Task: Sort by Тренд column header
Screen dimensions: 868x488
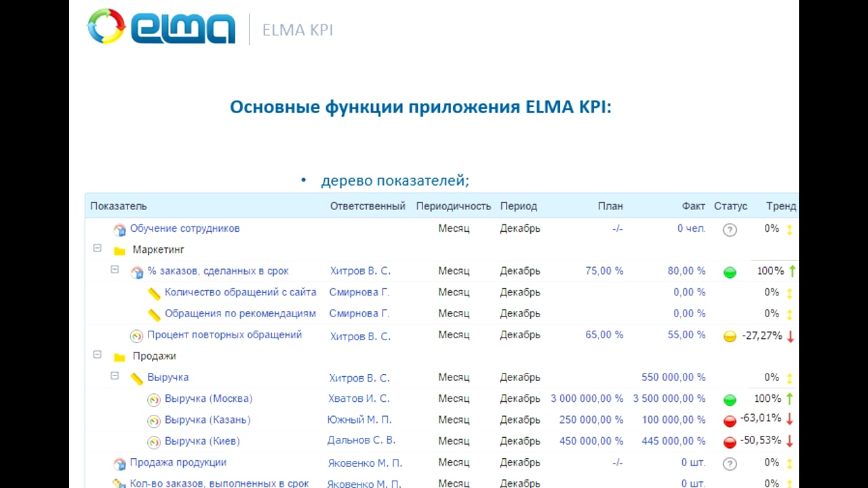Action: (781, 206)
